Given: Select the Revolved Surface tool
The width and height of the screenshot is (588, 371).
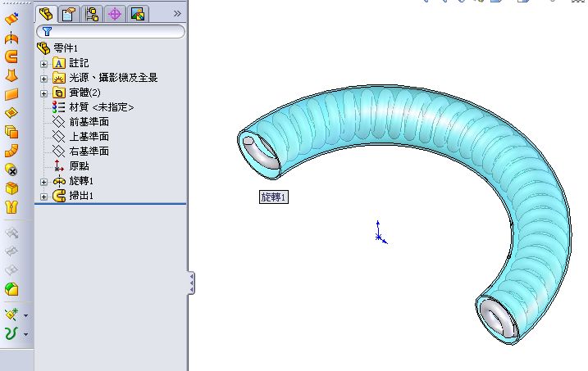Looking at the screenshot, I should pyautogui.click(x=11, y=38).
